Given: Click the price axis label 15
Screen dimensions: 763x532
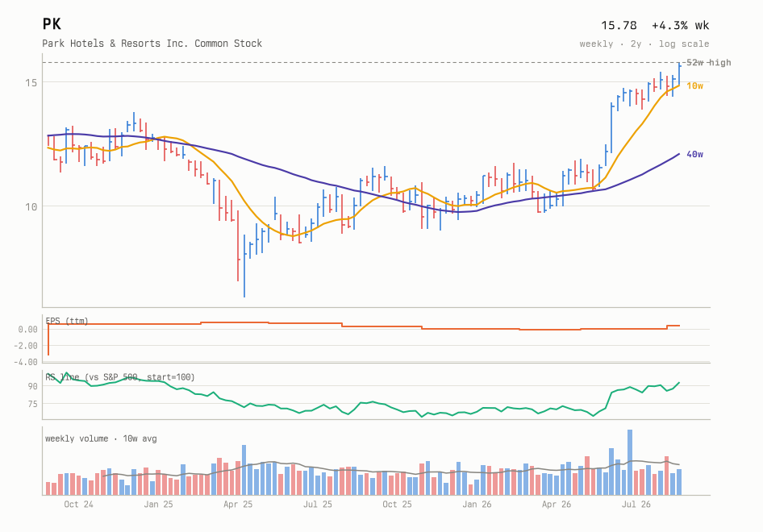Looking at the screenshot, I should pos(31,82).
